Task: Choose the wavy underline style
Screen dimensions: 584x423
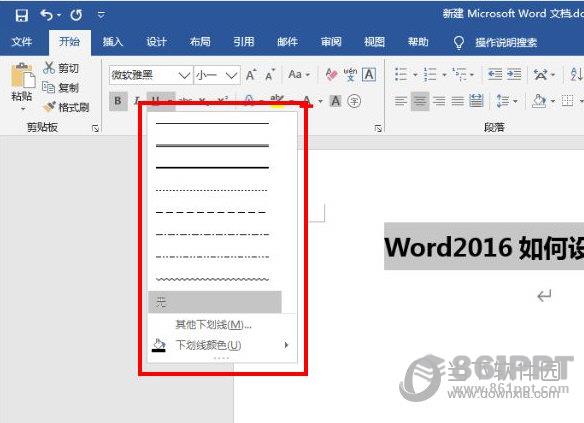Action: point(212,279)
